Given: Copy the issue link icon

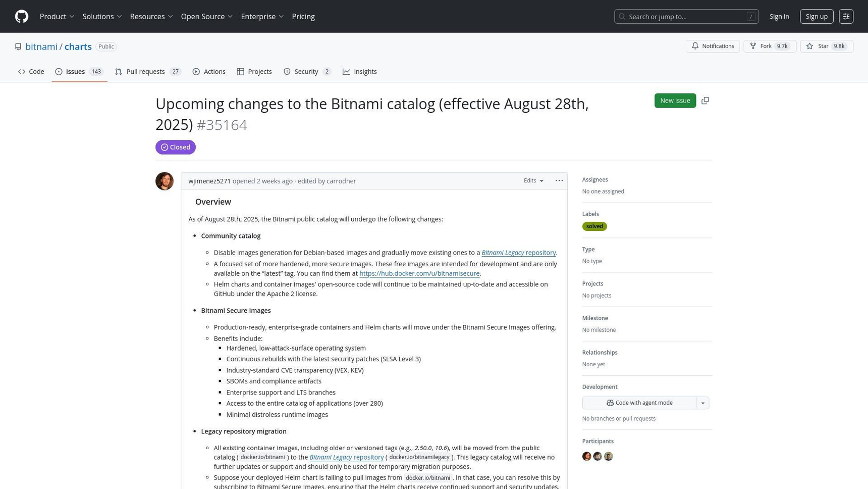Looking at the screenshot, I should [705, 101].
